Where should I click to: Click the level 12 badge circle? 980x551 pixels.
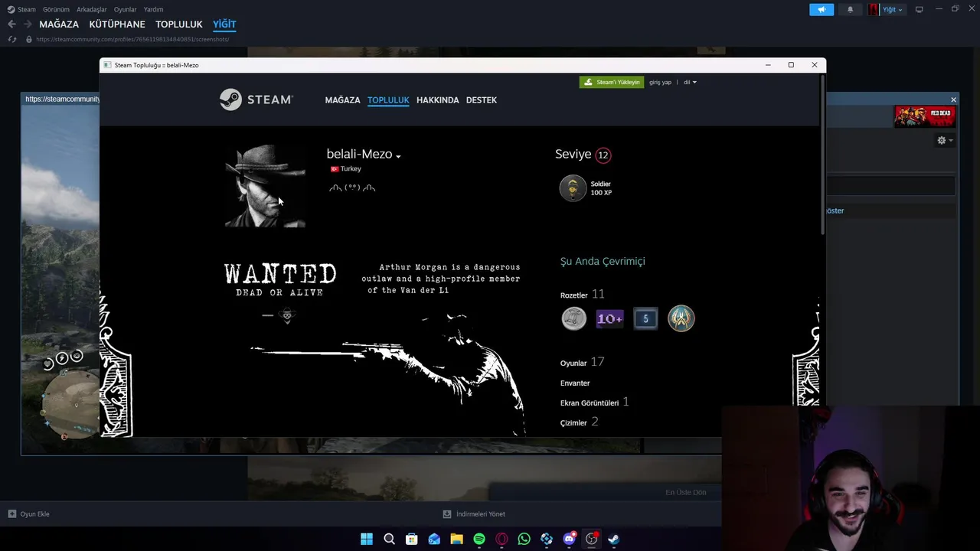coord(603,155)
